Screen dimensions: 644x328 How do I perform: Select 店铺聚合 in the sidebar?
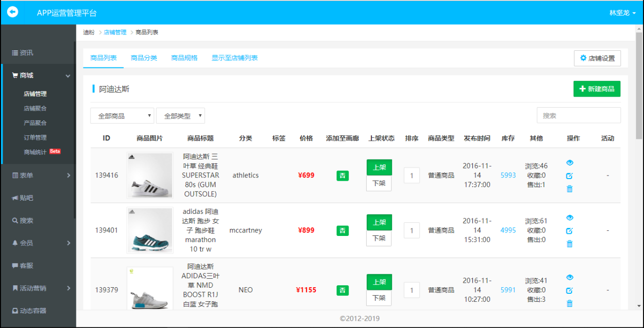click(x=35, y=108)
